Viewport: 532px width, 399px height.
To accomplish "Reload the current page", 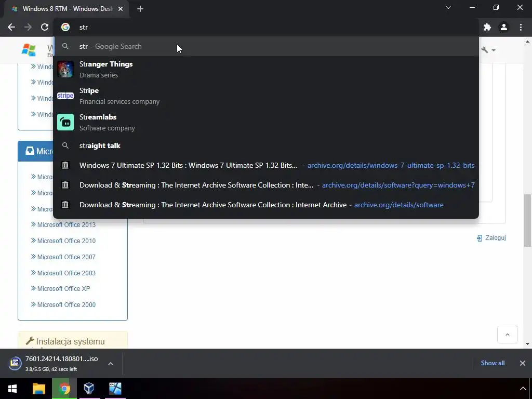I will (45, 27).
